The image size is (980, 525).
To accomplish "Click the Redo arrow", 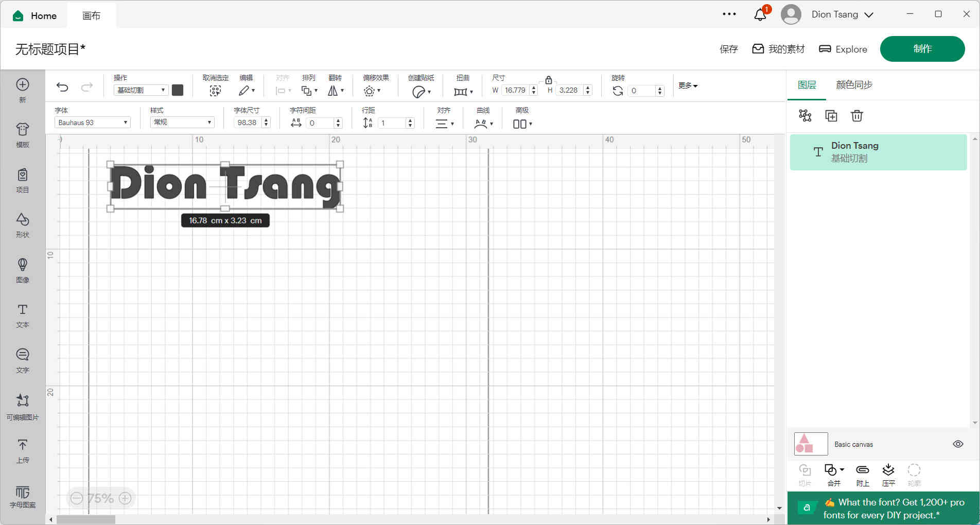I will pyautogui.click(x=87, y=87).
